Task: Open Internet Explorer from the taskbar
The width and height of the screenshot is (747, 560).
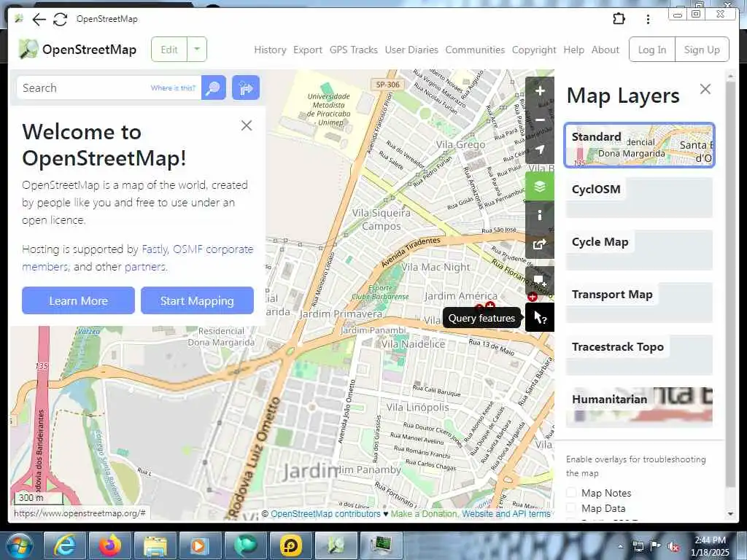Action: click(64, 545)
